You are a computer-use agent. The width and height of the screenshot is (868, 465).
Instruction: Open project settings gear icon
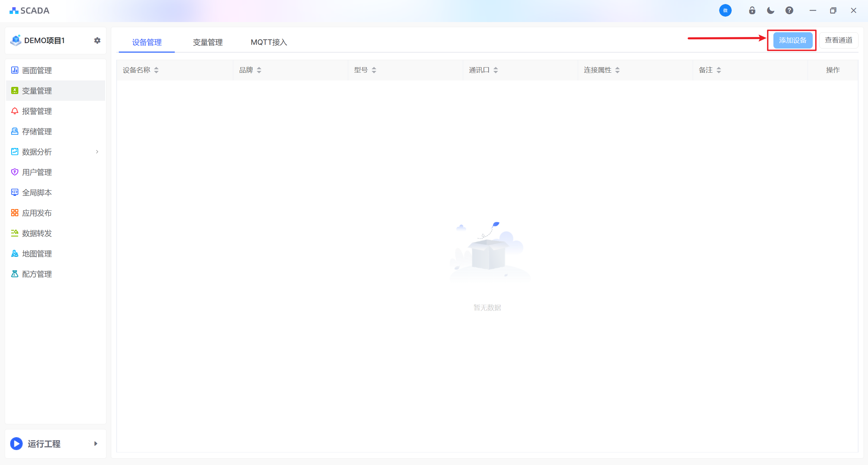point(97,40)
